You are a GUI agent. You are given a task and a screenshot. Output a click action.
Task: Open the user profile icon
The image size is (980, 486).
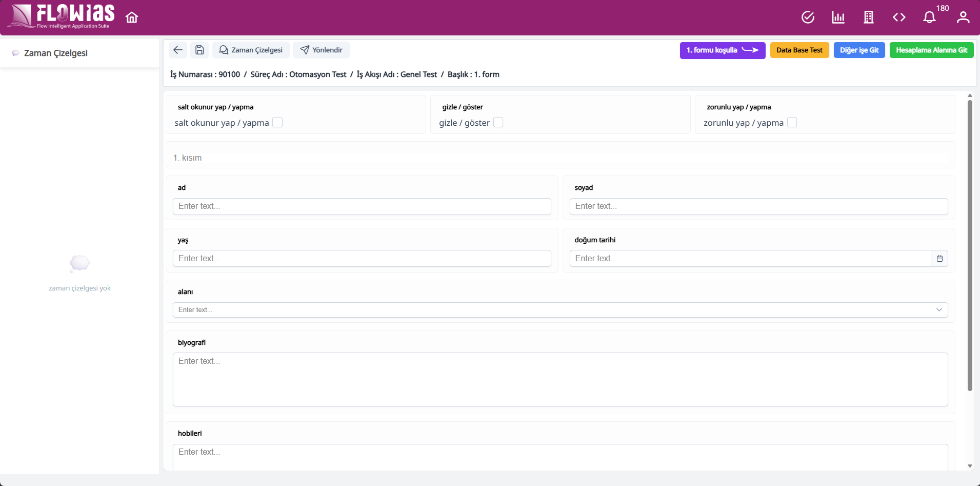(x=963, y=17)
